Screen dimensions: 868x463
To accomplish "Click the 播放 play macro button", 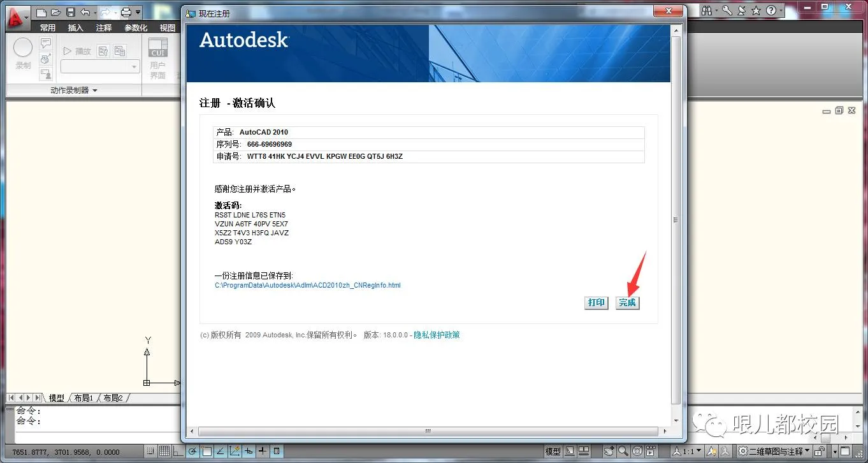I will [77, 51].
